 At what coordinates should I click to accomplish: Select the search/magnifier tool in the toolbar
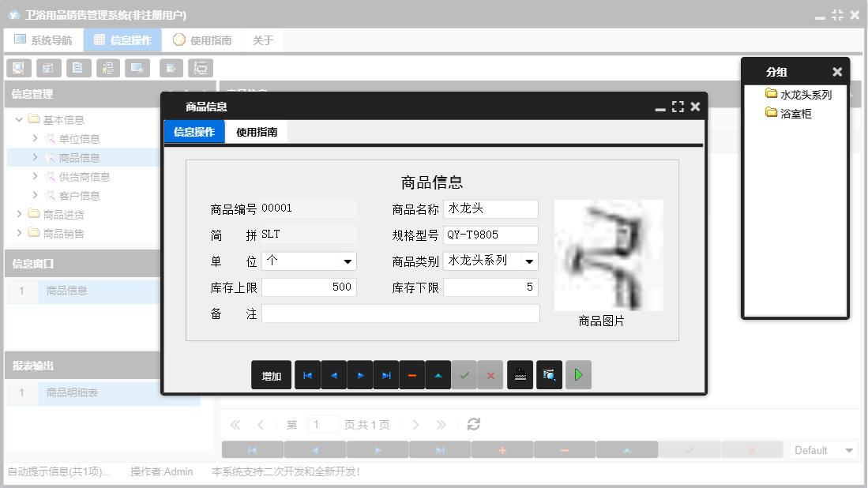[x=18, y=68]
